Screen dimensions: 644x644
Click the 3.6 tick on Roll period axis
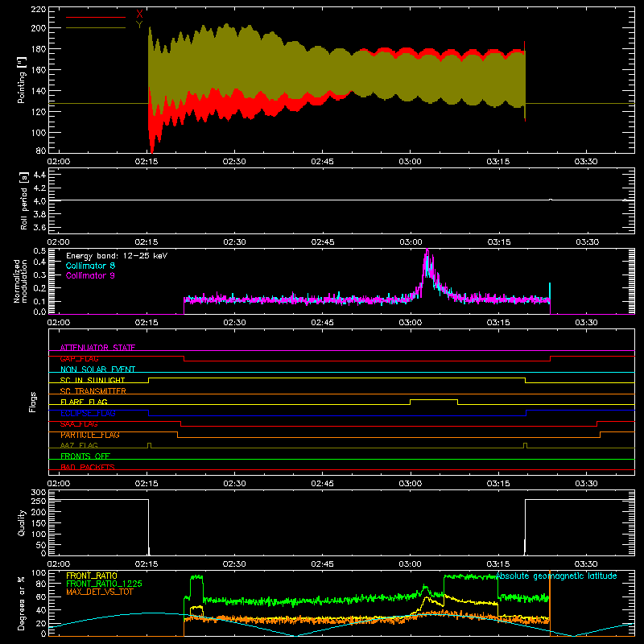pos(39,227)
